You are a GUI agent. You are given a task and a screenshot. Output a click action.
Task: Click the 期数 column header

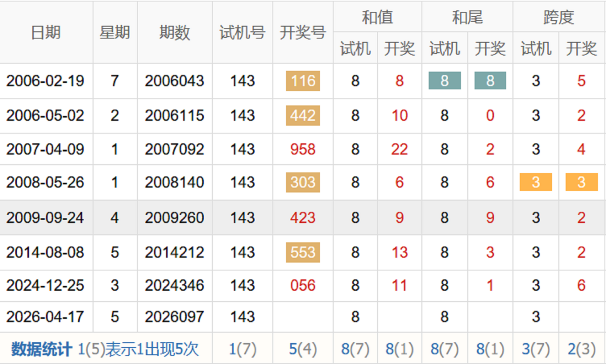click(175, 33)
